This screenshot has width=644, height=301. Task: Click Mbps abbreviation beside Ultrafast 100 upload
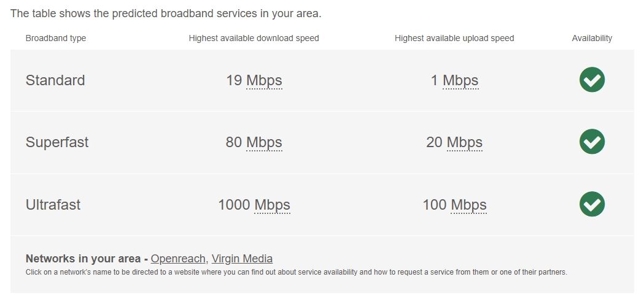(x=468, y=205)
